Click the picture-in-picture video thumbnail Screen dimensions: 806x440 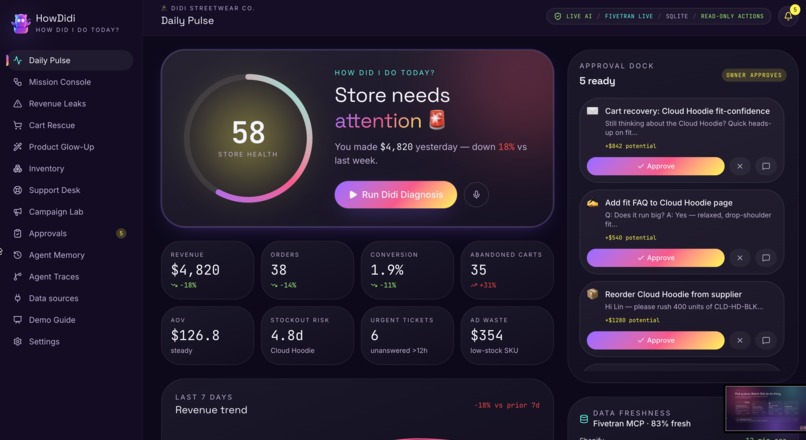point(765,409)
